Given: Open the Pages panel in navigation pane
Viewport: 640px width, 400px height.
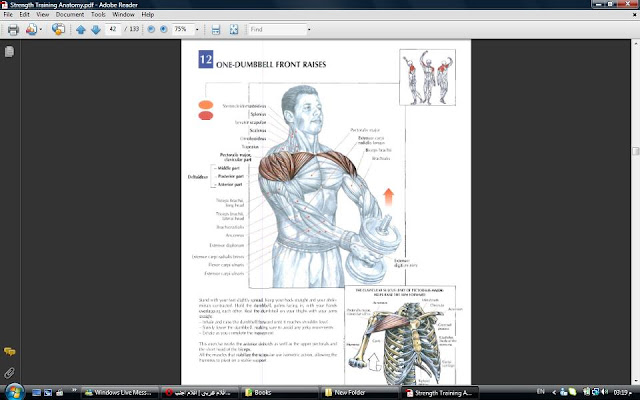Looking at the screenshot, I should (9, 51).
